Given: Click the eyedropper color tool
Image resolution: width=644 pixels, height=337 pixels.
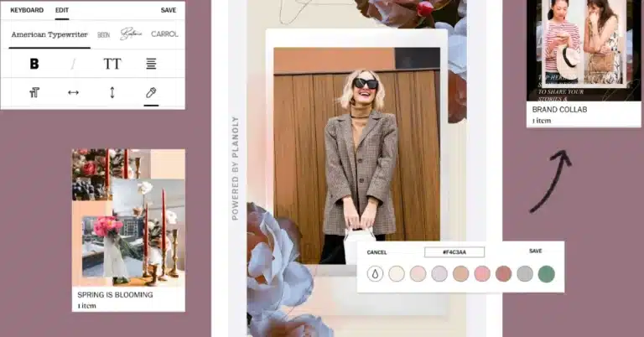Looking at the screenshot, I should click(151, 92).
